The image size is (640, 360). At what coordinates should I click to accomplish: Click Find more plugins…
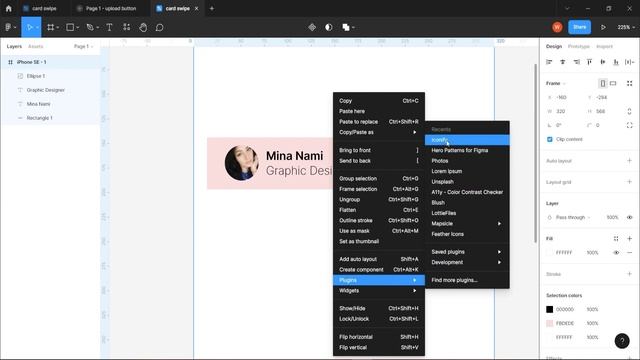467,280
